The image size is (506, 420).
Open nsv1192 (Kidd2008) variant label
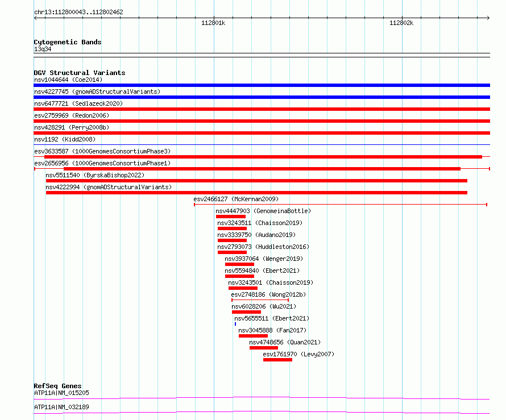point(65,139)
